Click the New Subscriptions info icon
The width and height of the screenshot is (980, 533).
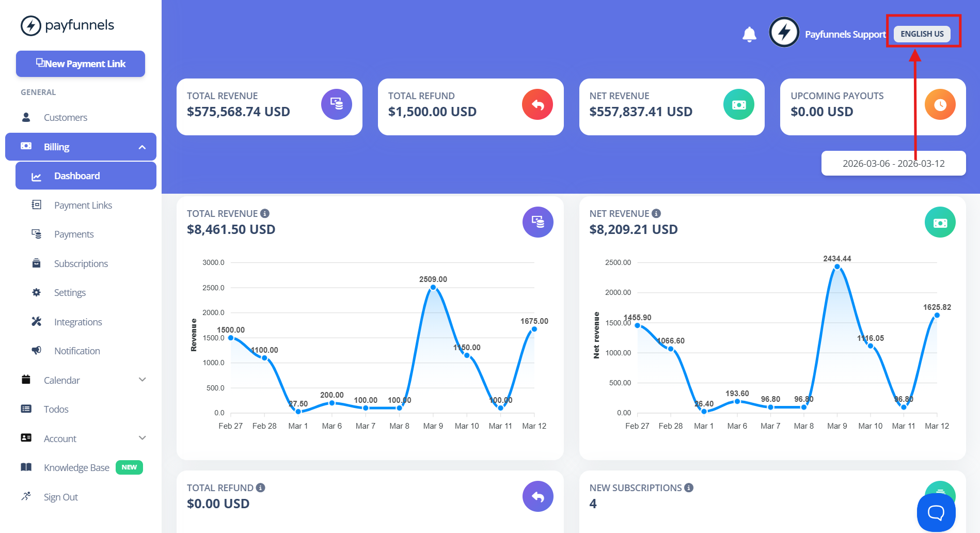[689, 488]
